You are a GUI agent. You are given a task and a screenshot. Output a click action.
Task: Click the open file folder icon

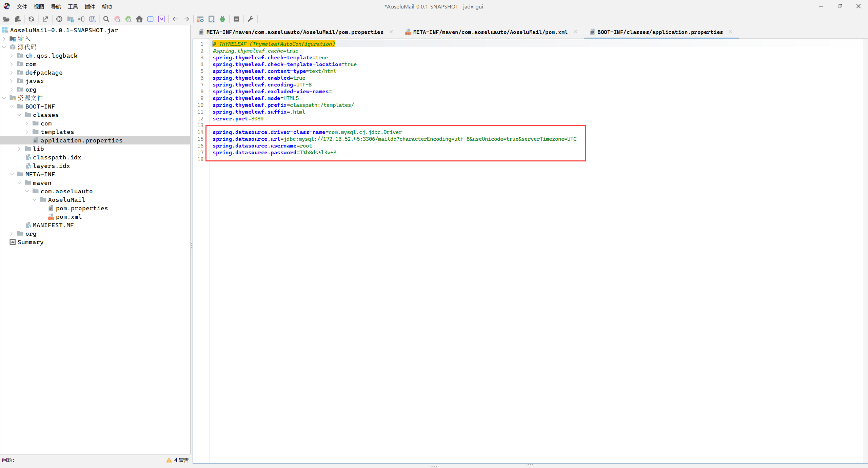[x=6, y=19]
